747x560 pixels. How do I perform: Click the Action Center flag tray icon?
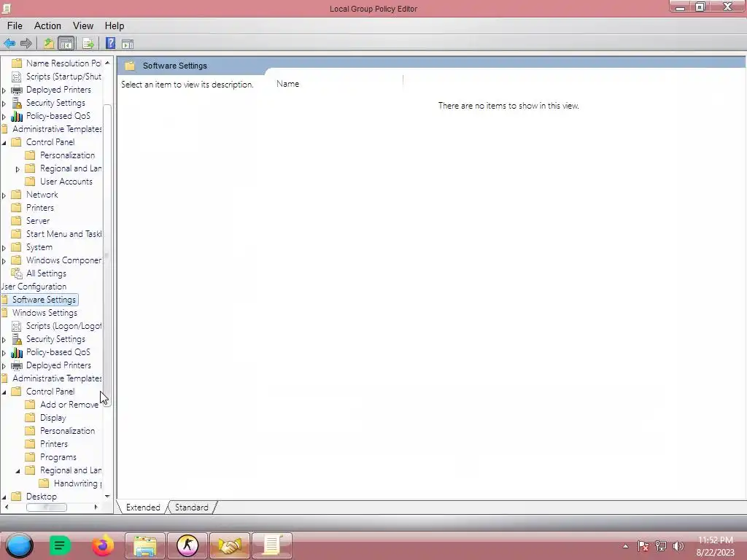point(643,546)
